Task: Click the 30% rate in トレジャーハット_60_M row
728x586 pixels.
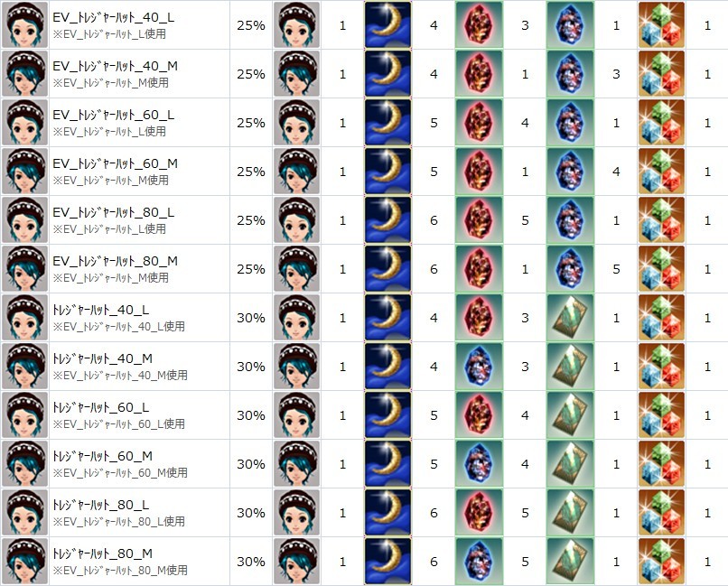Action: click(251, 464)
